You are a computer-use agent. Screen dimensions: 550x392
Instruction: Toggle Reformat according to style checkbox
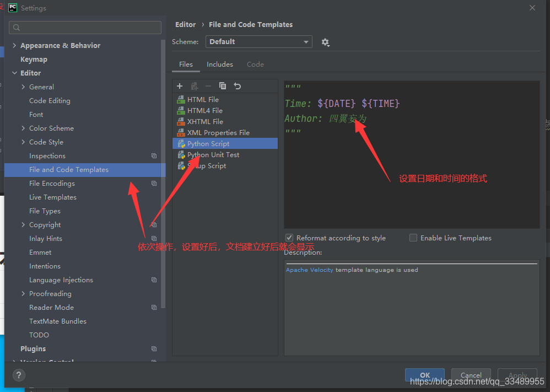click(289, 238)
